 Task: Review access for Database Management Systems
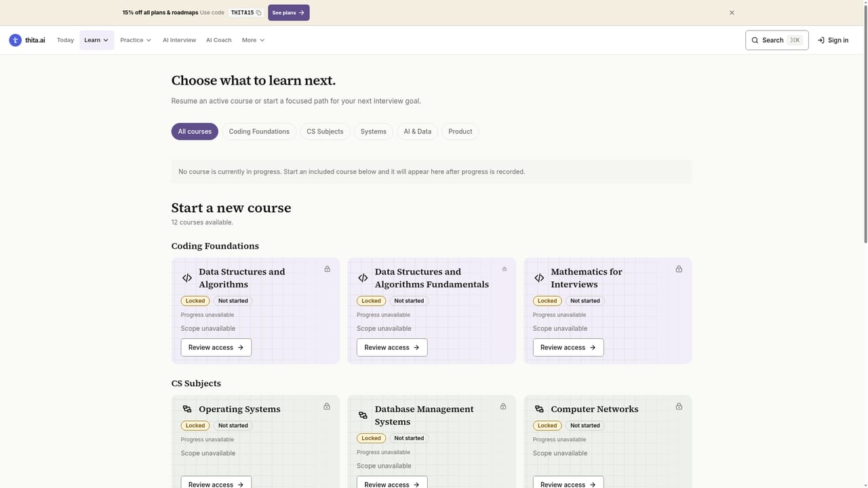coord(392,482)
